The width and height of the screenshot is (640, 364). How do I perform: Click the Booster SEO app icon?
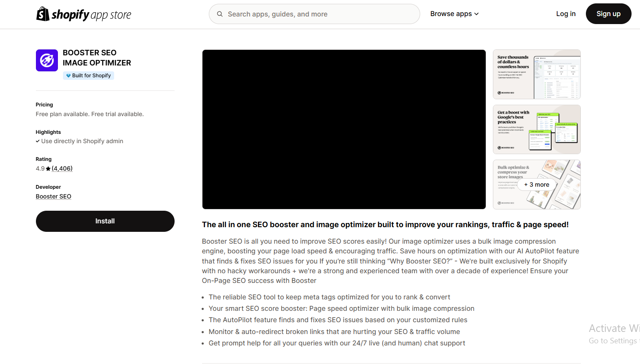point(47,60)
